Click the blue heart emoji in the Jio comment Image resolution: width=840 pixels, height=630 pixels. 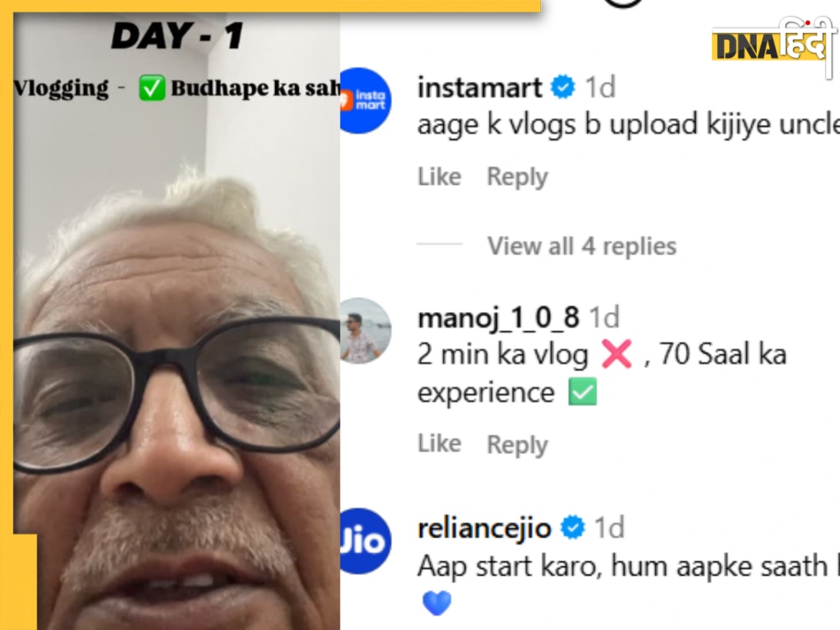point(437,603)
